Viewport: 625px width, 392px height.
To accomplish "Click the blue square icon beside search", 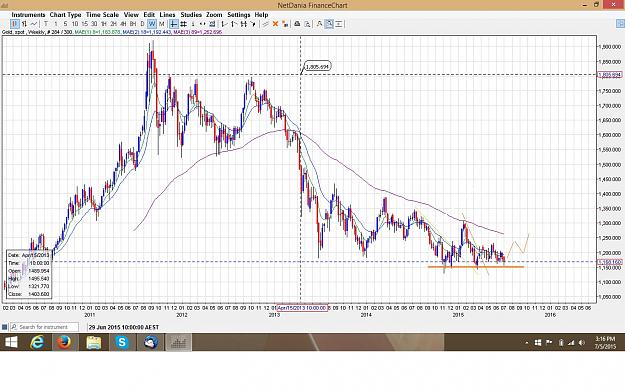I will (4, 327).
